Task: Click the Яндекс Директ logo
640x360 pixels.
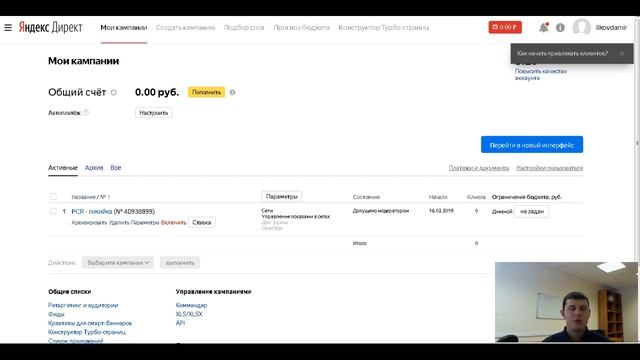Action: tap(50, 27)
